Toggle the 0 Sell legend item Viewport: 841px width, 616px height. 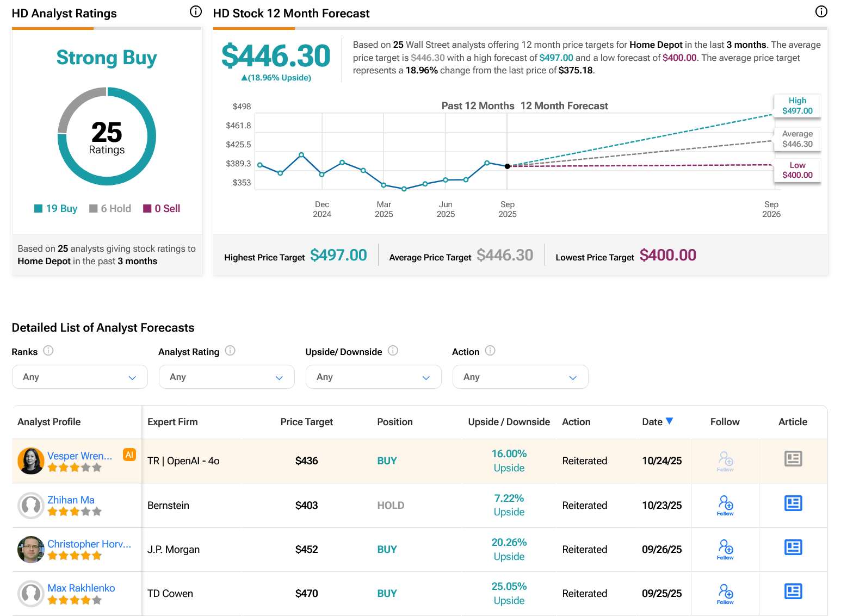162,209
